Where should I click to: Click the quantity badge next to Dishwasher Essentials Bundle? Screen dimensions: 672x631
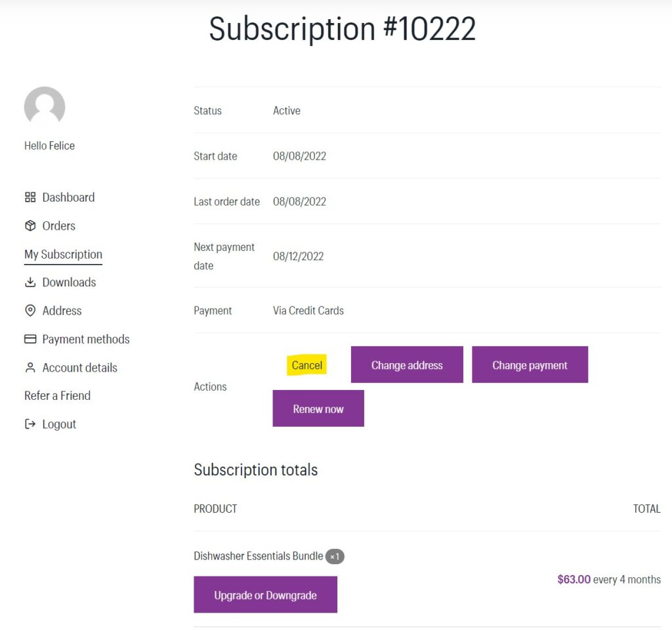coord(335,556)
